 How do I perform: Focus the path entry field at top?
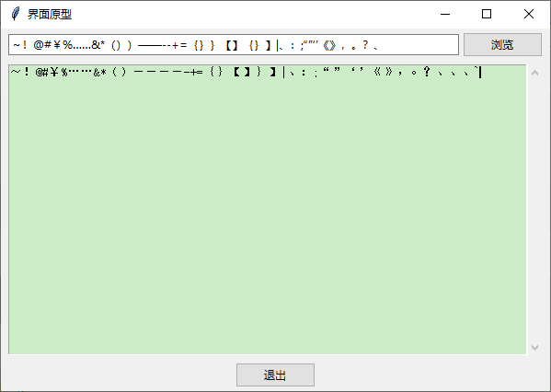pos(234,45)
